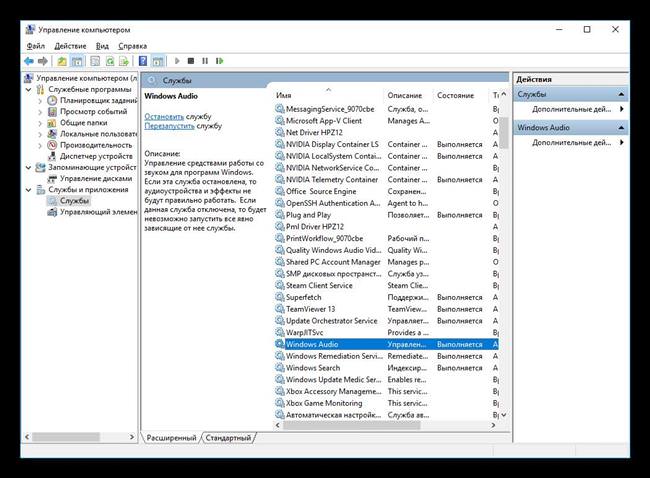650x478 pixels.
Task: Click the Просмотр событий icon in tree
Action: [x=52, y=112]
